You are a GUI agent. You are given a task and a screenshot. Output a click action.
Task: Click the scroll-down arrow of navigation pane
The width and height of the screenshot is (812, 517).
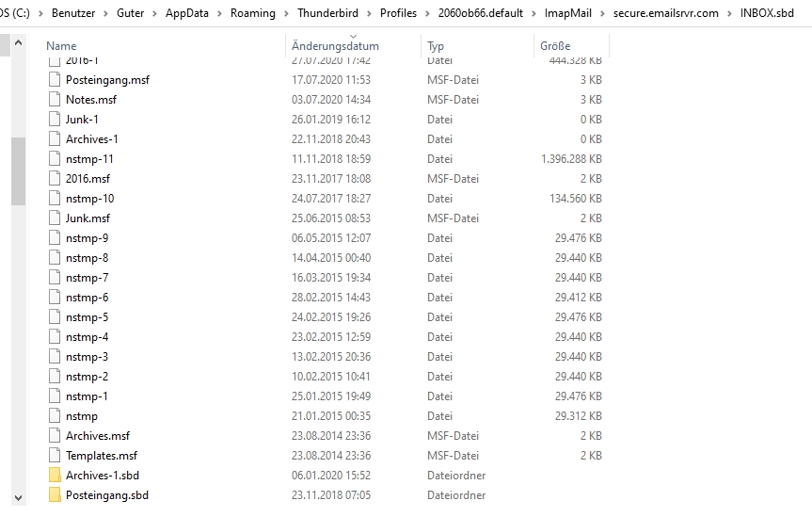[19, 496]
